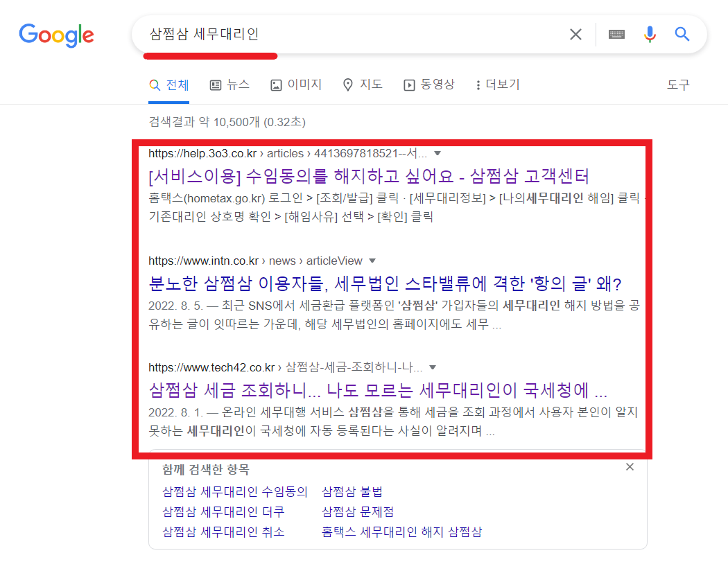728x571 pixels.
Task: Click the snippet dated 2022. 8. 1.
Action: (x=393, y=421)
